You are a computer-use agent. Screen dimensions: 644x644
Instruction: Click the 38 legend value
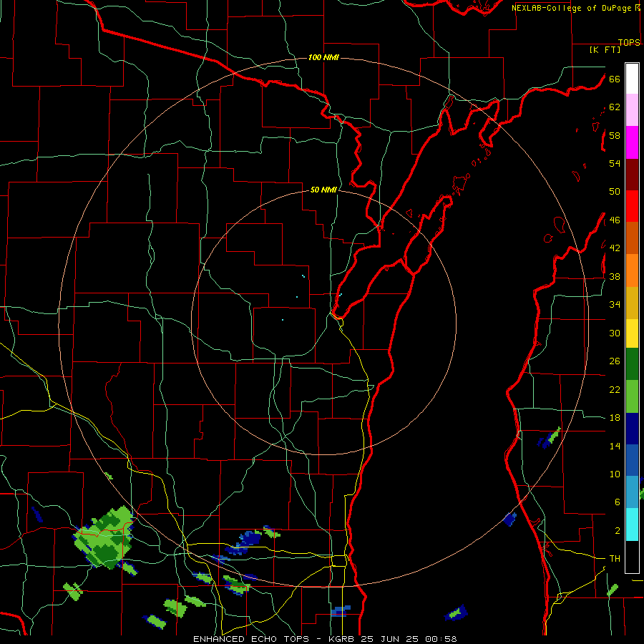[615, 276]
